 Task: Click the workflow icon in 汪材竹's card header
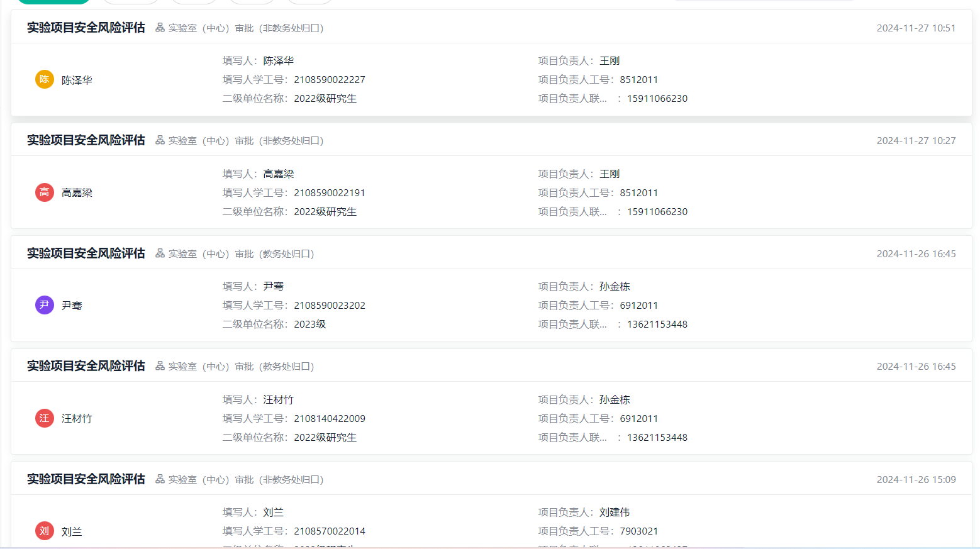(160, 366)
